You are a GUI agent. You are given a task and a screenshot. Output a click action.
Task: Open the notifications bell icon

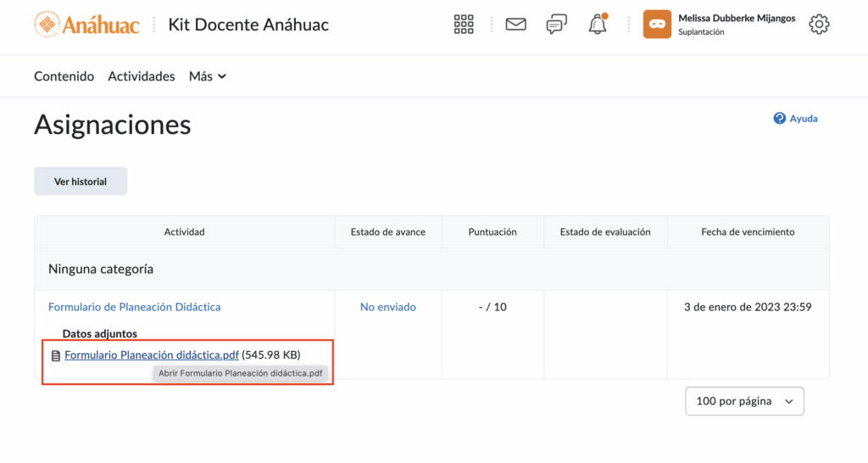tap(598, 25)
